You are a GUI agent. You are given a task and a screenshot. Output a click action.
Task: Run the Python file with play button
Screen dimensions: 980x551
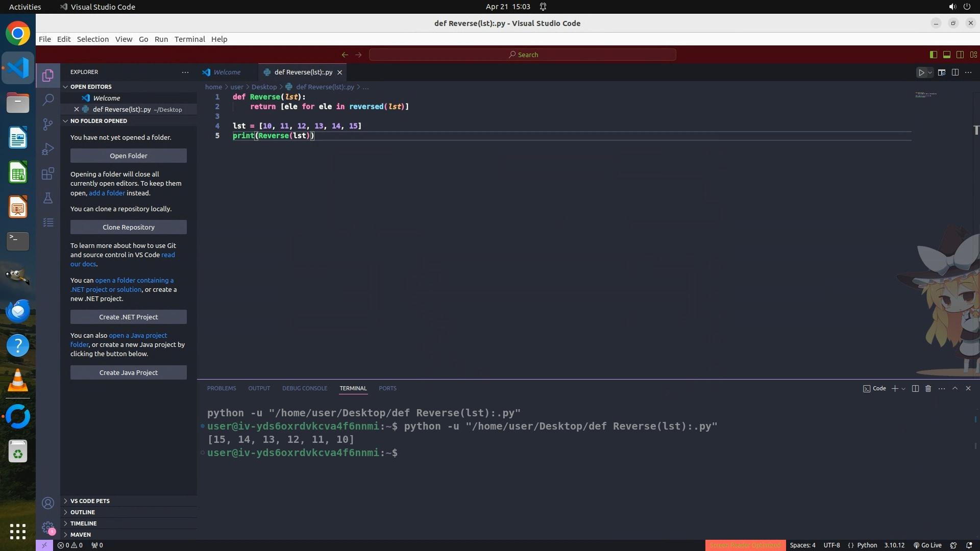coord(921,72)
